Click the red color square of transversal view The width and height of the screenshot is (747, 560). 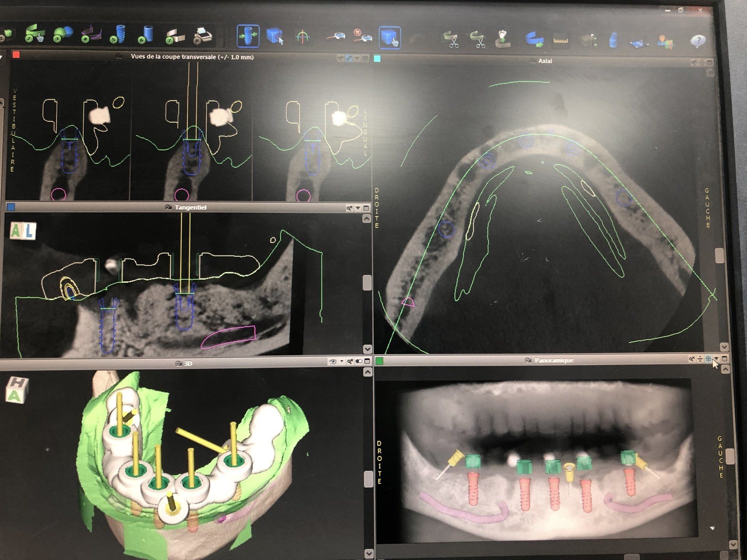(16, 54)
